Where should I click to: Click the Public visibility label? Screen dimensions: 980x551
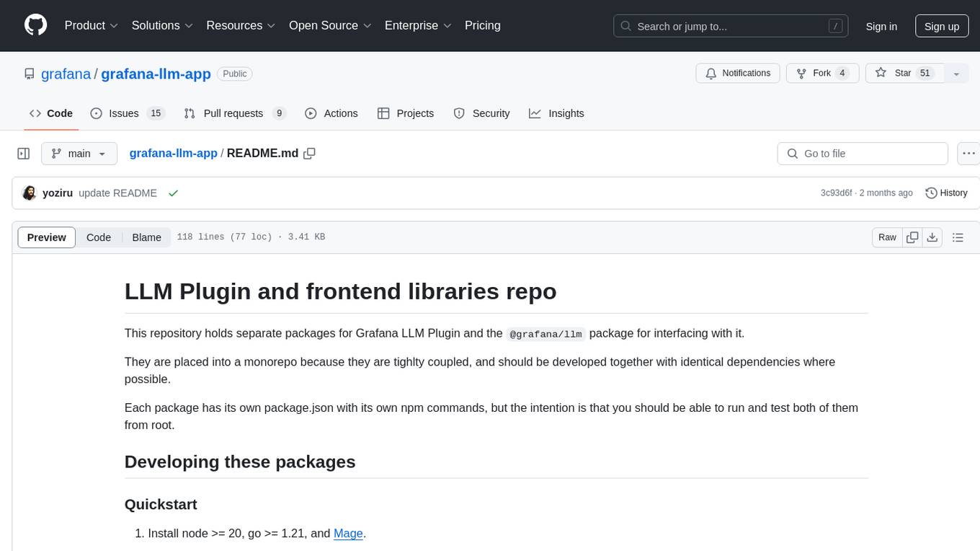click(x=235, y=74)
